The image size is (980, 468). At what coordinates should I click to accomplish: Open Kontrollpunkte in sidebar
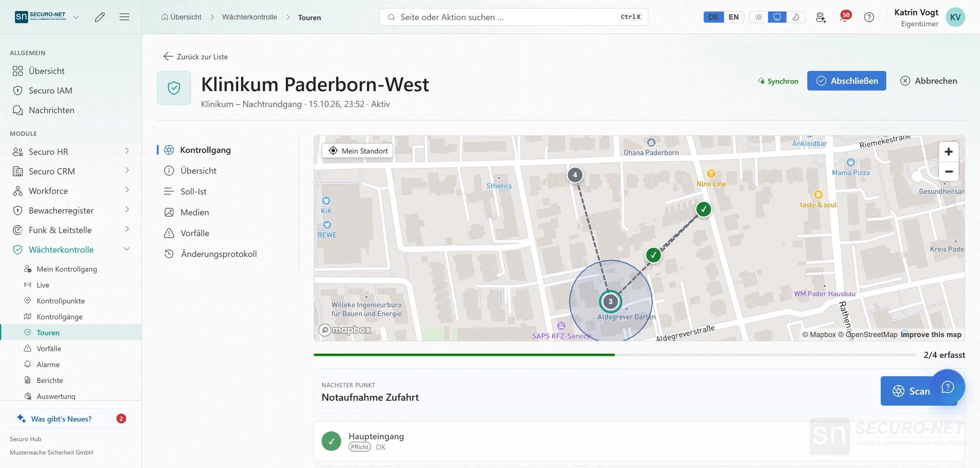(60, 301)
